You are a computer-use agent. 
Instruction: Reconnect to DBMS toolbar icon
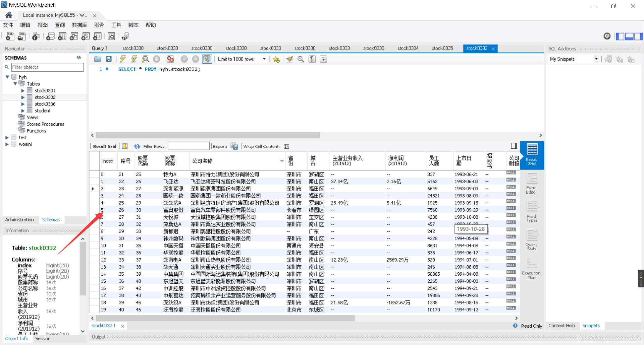point(125,36)
